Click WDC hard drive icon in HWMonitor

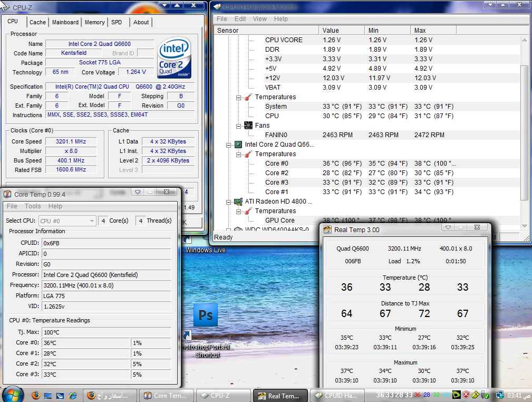(238, 229)
